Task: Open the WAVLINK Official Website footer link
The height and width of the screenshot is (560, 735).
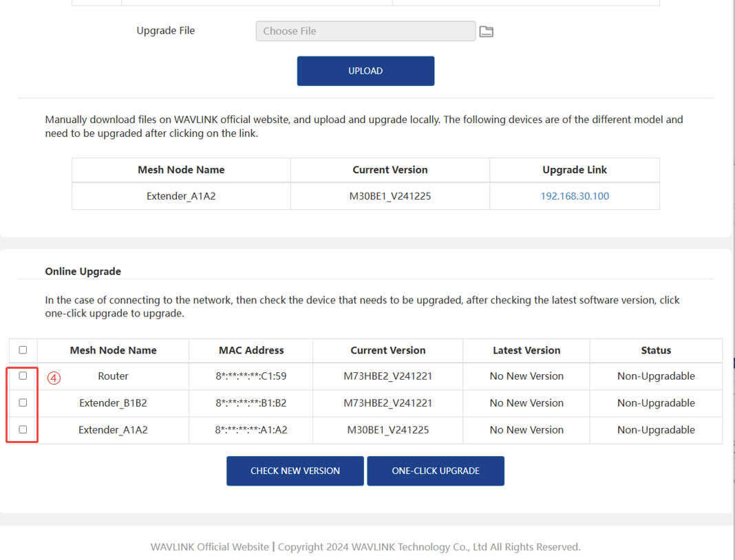Action: [209, 547]
